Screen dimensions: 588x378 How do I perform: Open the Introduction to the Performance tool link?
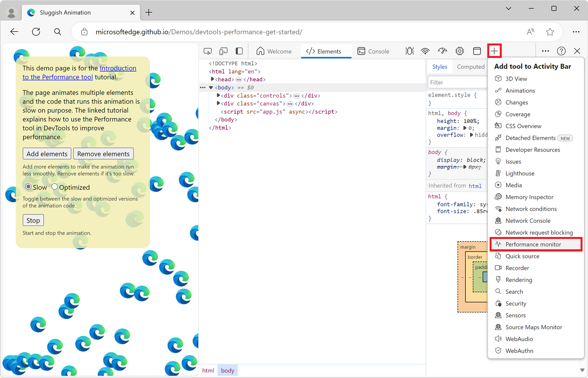pos(79,72)
